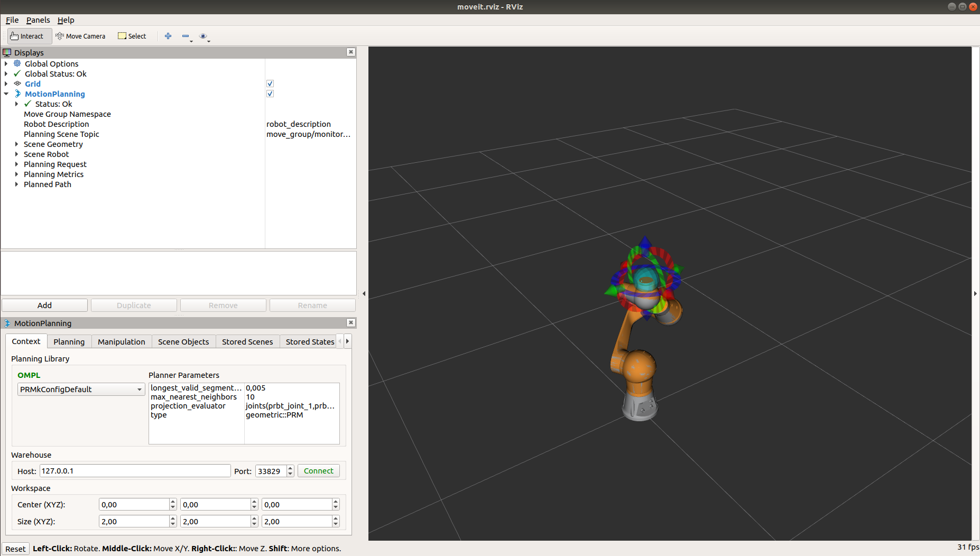
Task: Click the plus add-tool icon
Action: click(168, 36)
